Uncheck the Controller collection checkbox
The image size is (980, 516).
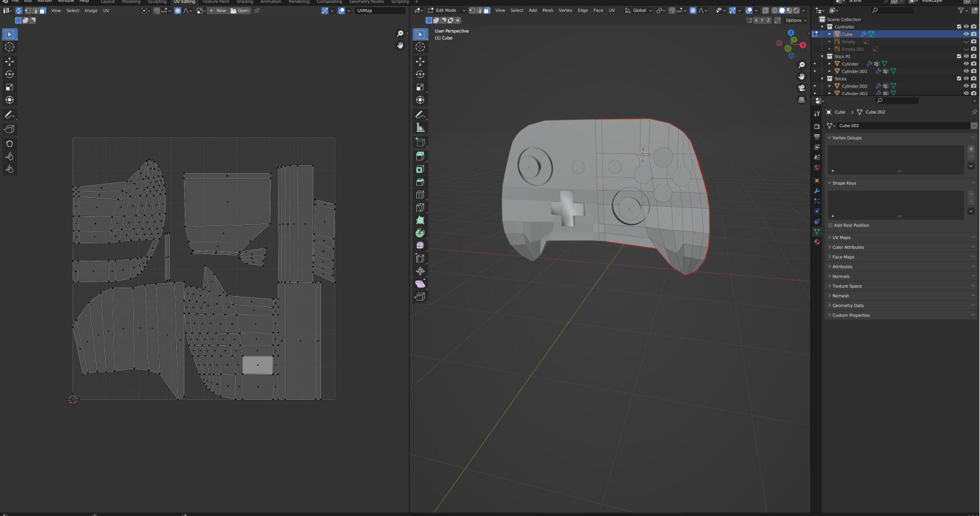point(958,27)
